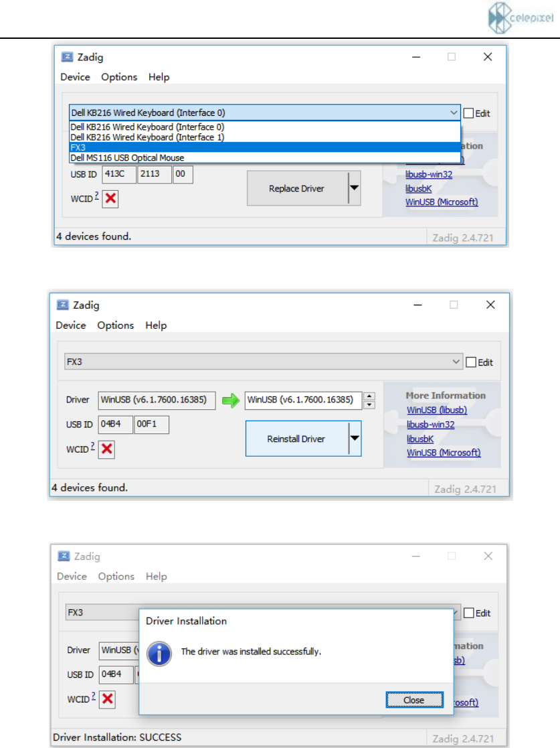
Task: Open Help menu in top Zadig window
Action: [x=159, y=77]
